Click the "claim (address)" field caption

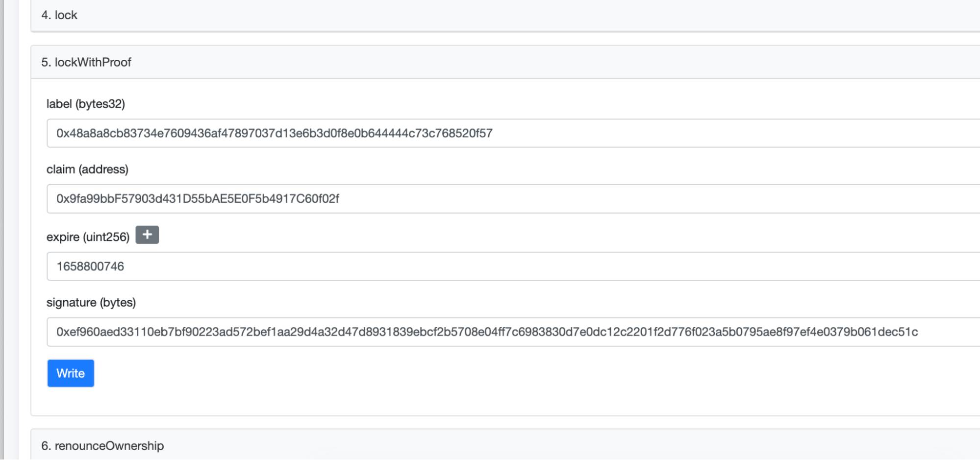pyautogui.click(x=87, y=169)
